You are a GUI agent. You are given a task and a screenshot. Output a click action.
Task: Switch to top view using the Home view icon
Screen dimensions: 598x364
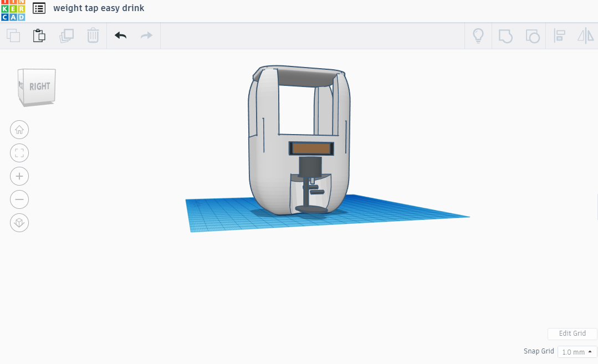tap(19, 130)
